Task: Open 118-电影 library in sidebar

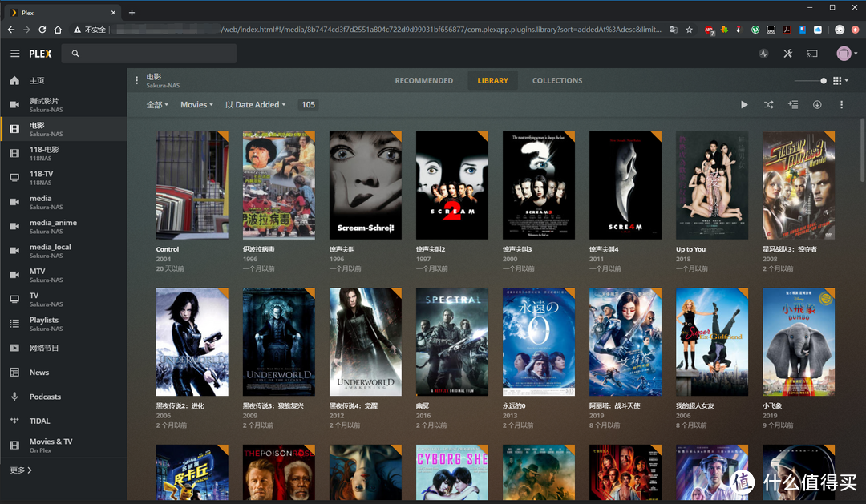Action: click(x=63, y=153)
